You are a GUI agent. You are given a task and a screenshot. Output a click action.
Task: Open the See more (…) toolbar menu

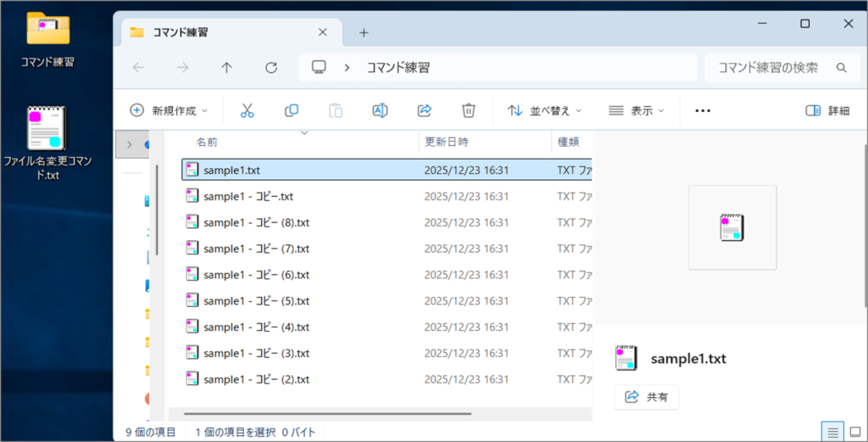coord(703,110)
